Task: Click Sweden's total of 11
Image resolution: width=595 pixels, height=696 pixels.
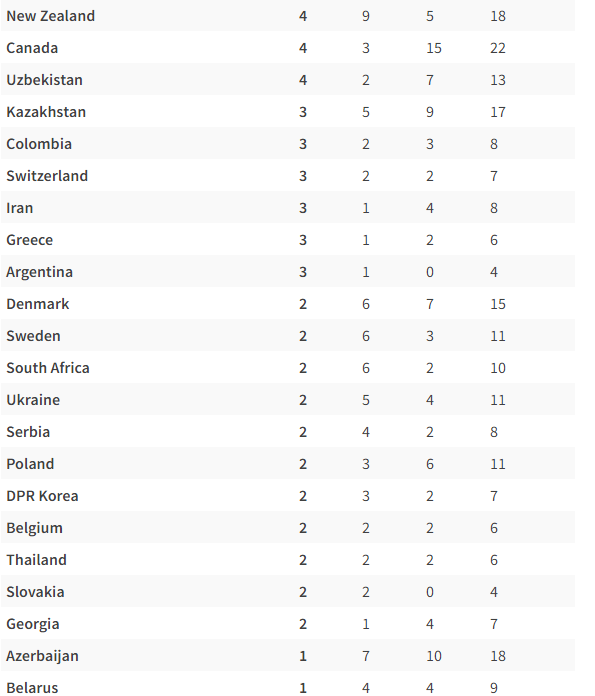Action: [498, 336]
